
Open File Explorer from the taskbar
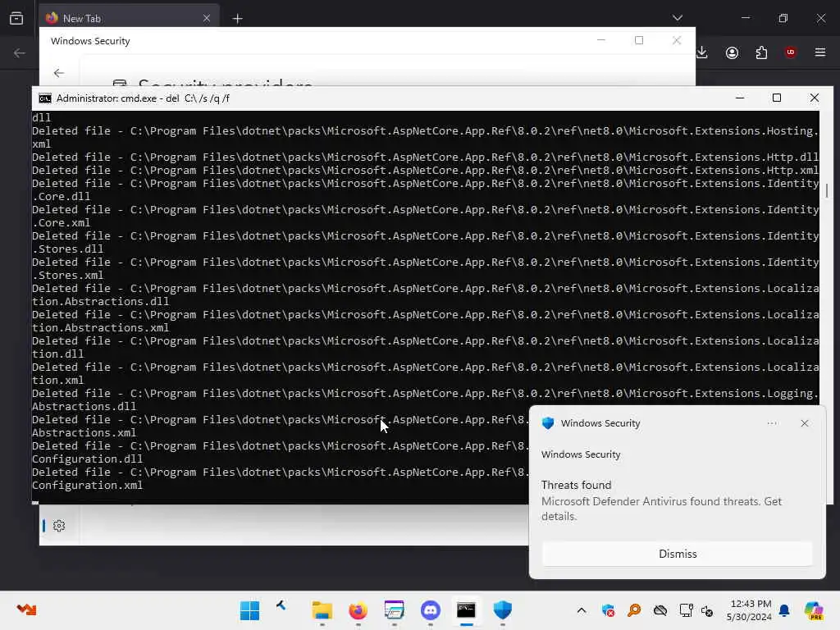[322, 610]
